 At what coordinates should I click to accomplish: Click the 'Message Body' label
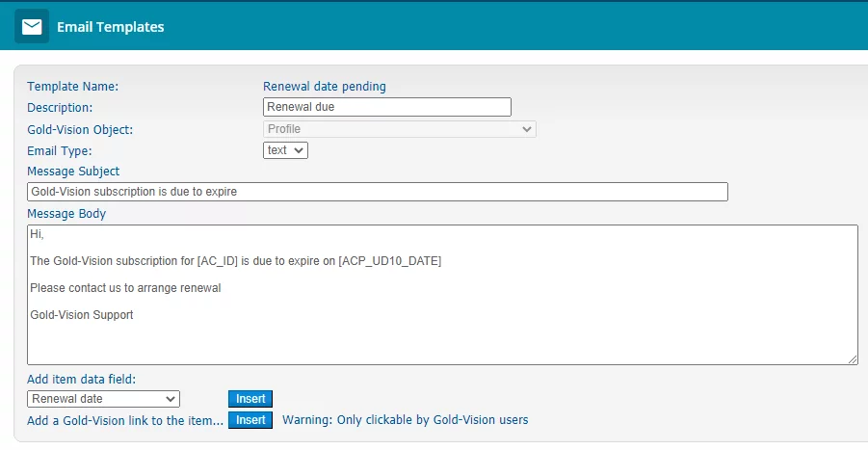point(66,214)
